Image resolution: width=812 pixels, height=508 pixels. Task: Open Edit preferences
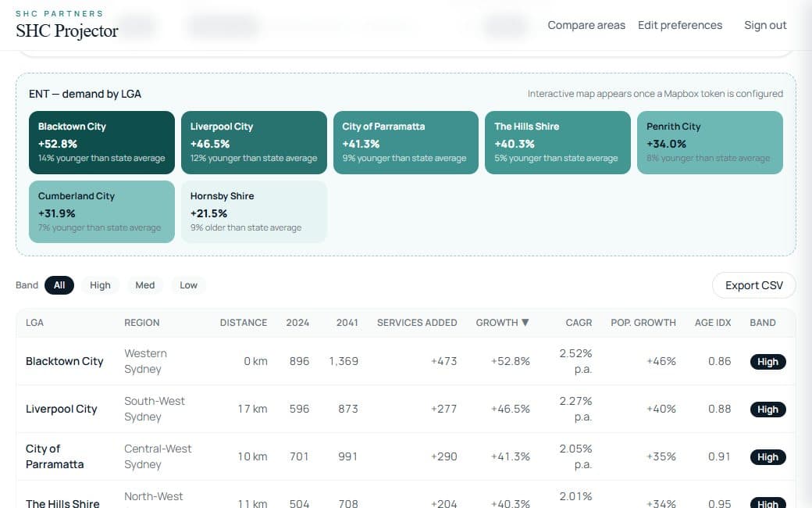coord(680,25)
